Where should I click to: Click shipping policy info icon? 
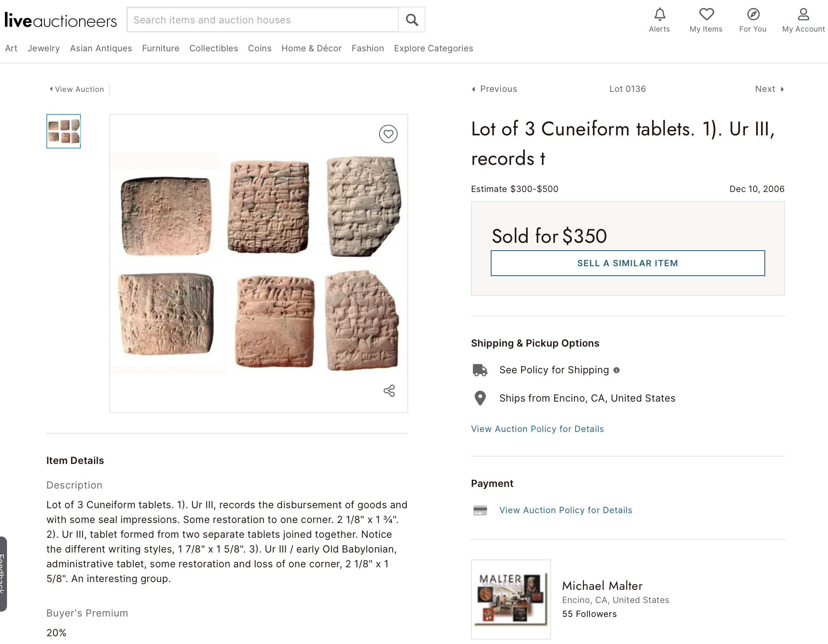pos(616,370)
